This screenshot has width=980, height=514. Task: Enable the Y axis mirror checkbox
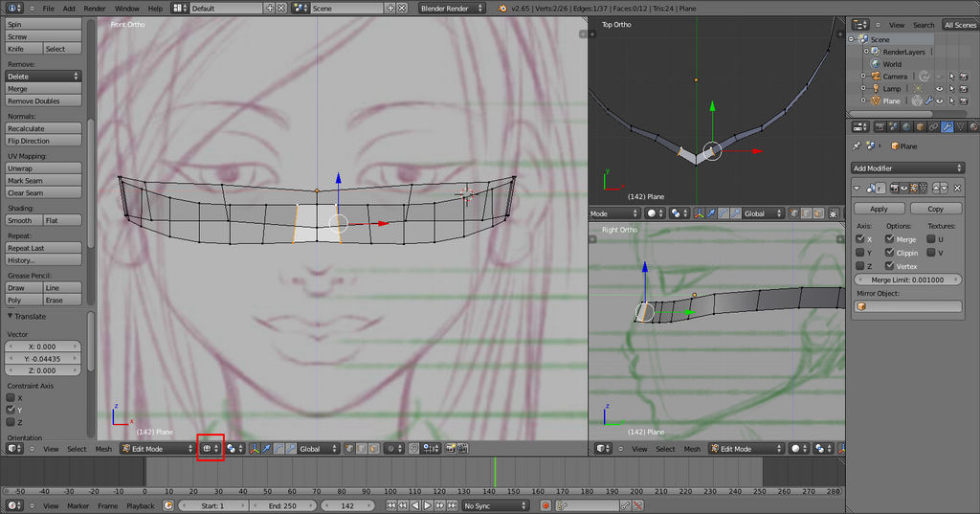860,253
